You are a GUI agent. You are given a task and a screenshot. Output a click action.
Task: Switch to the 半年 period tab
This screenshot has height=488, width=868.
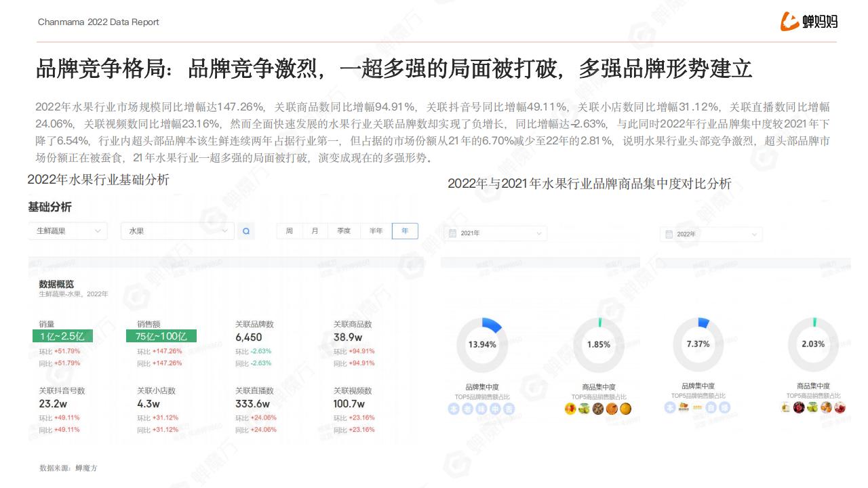coord(376,231)
